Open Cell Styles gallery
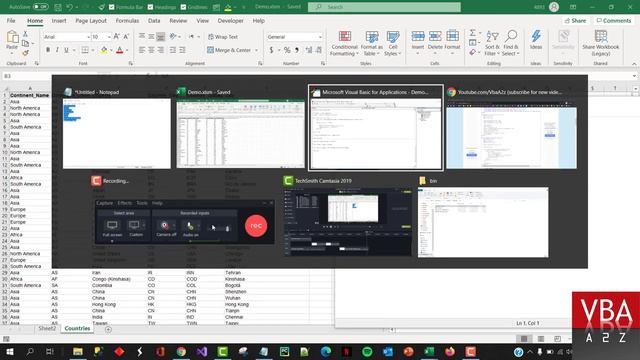The image size is (640, 360). tap(393, 43)
